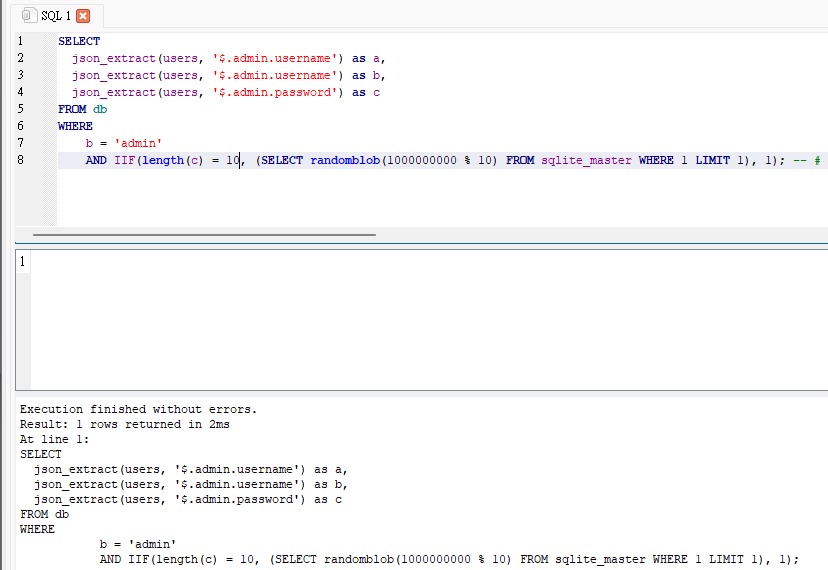Screen dimensions: 828x570
Task: Click 'Result: 1 rows returned in 2ms' line
Action: pyautogui.click(x=125, y=424)
